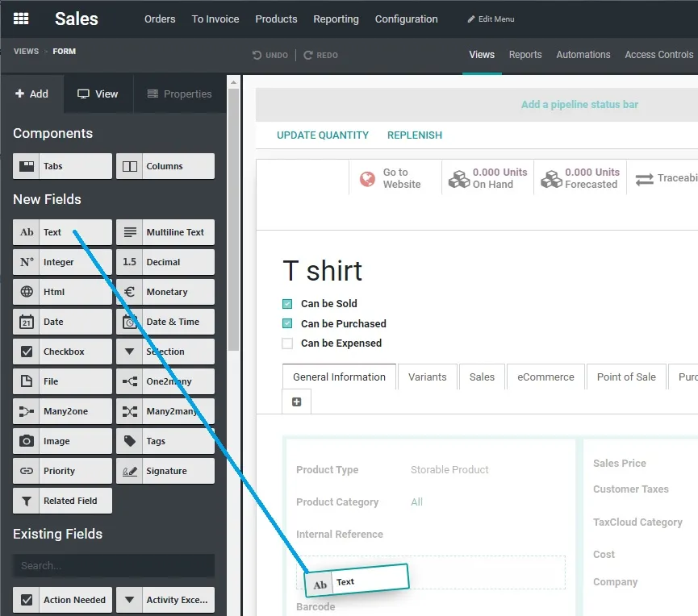Click the Tags field tag icon
Viewport: 698px width, 616px height.
(x=129, y=441)
